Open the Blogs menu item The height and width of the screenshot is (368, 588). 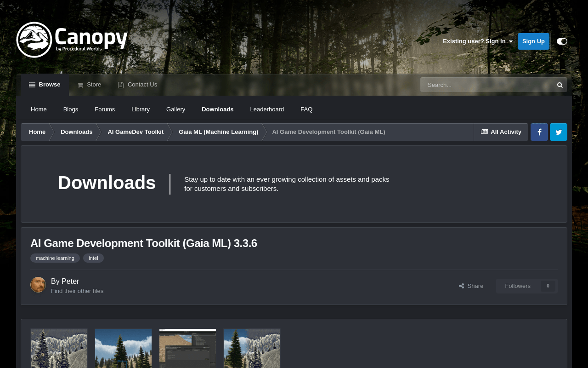(71, 109)
